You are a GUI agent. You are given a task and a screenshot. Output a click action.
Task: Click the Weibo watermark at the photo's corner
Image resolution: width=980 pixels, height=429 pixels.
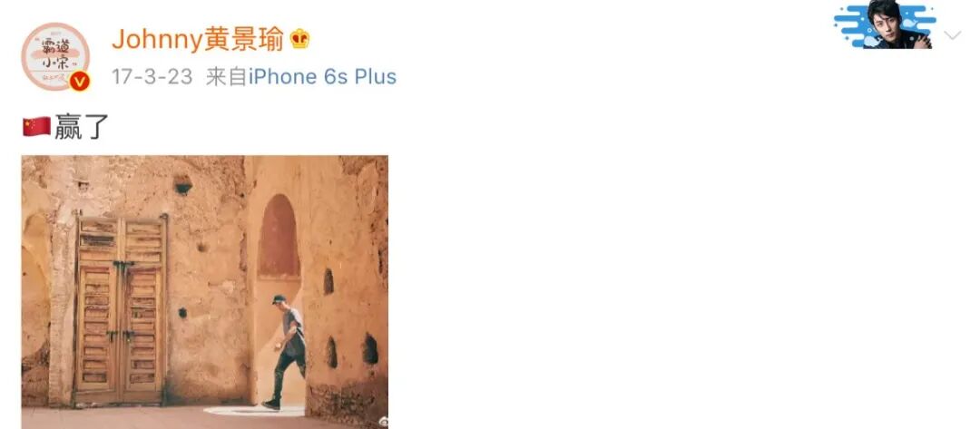383,422
